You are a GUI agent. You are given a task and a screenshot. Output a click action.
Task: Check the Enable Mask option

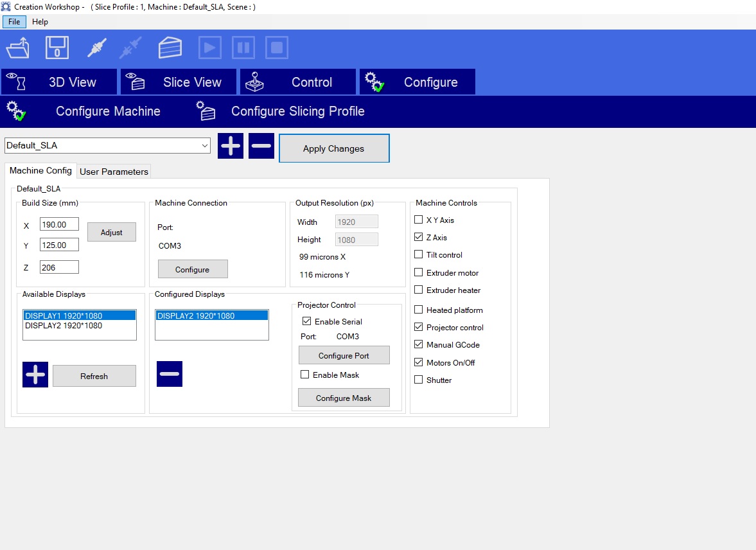coord(305,375)
